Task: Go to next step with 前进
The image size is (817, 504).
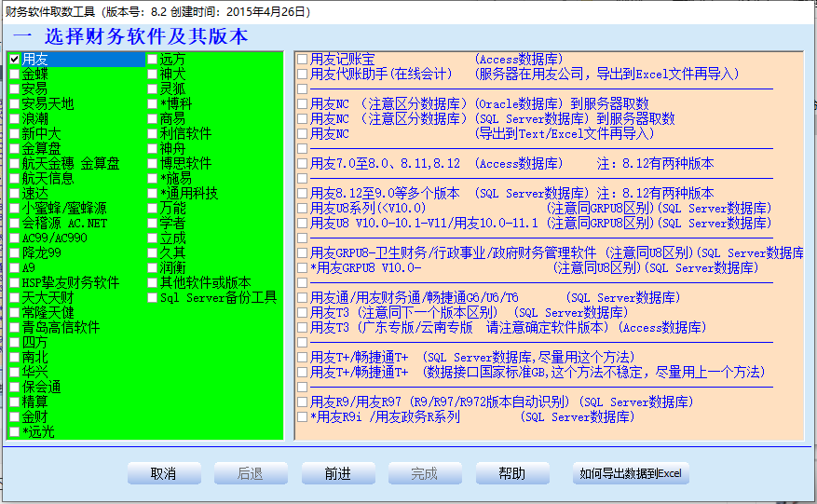Action: click(x=338, y=473)
